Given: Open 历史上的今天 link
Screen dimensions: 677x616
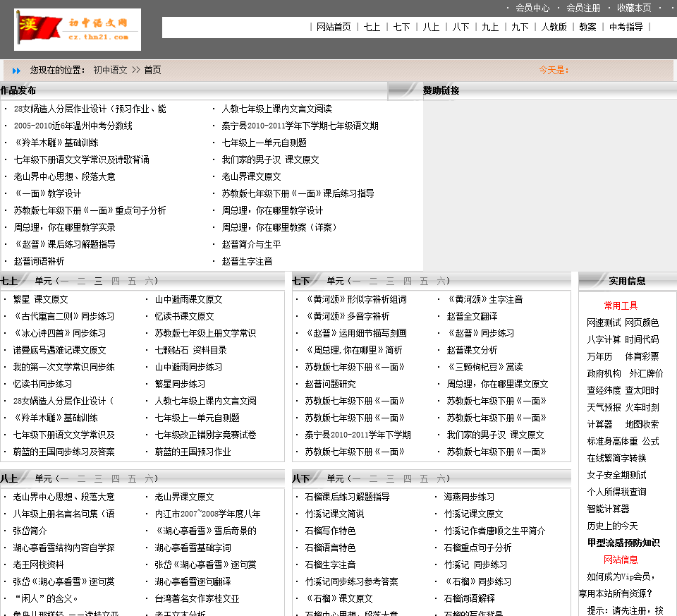Looking at the screenshot, I should [612, 526].
